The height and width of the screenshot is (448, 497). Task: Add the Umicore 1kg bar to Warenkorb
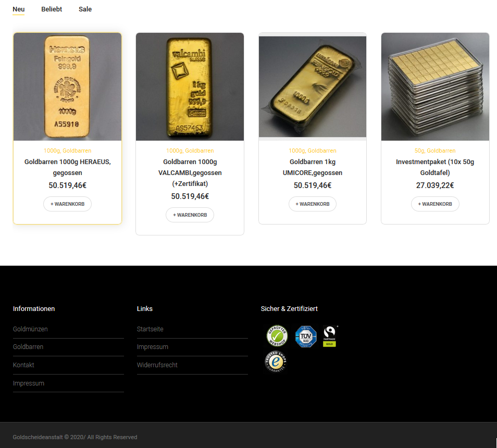pyautogui.click(x=313, y=204)
